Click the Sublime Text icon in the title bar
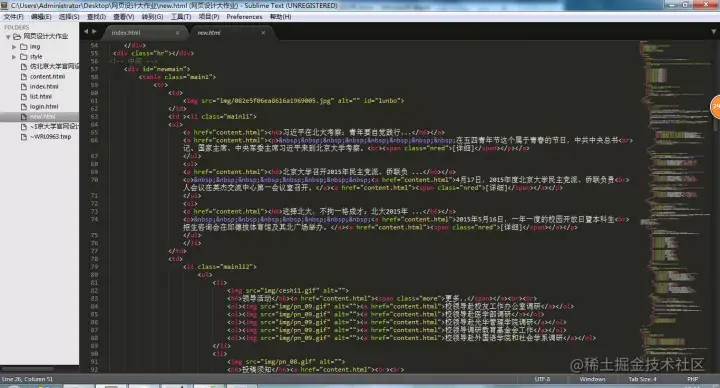This screenshot has height=388, width=720. point(4,6)
